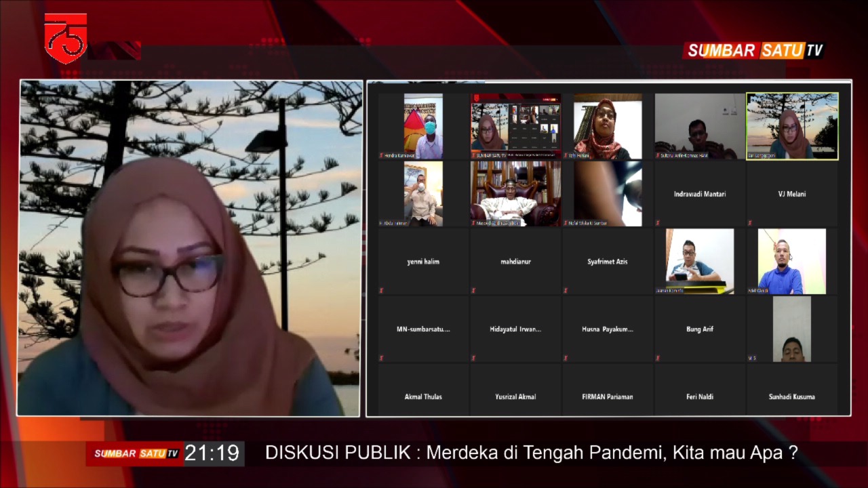Click the 21:19 clock display
Viewport: 868px width, 488px height.
[212, 453]
